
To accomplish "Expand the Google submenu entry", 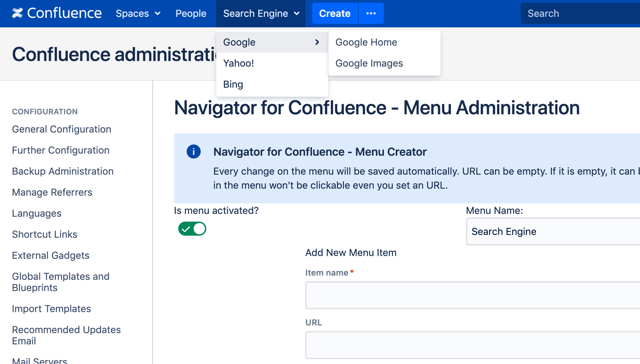I will pos(240,42).
